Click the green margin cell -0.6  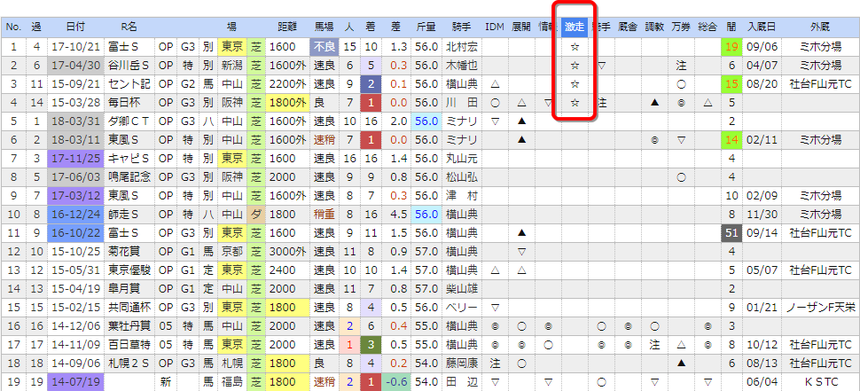396,382
